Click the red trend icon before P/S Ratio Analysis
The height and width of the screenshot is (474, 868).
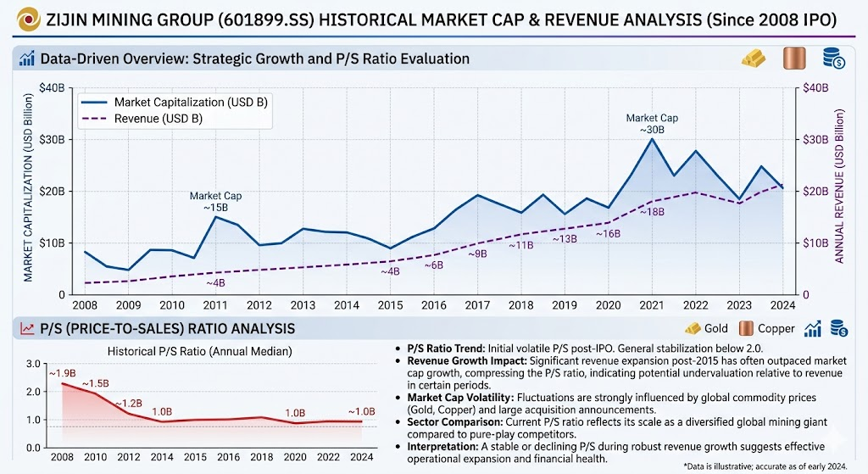(x=27, y=328)
